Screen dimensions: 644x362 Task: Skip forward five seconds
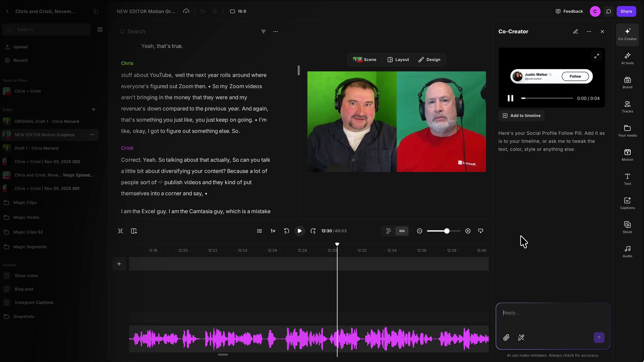[x=313, y=231]
